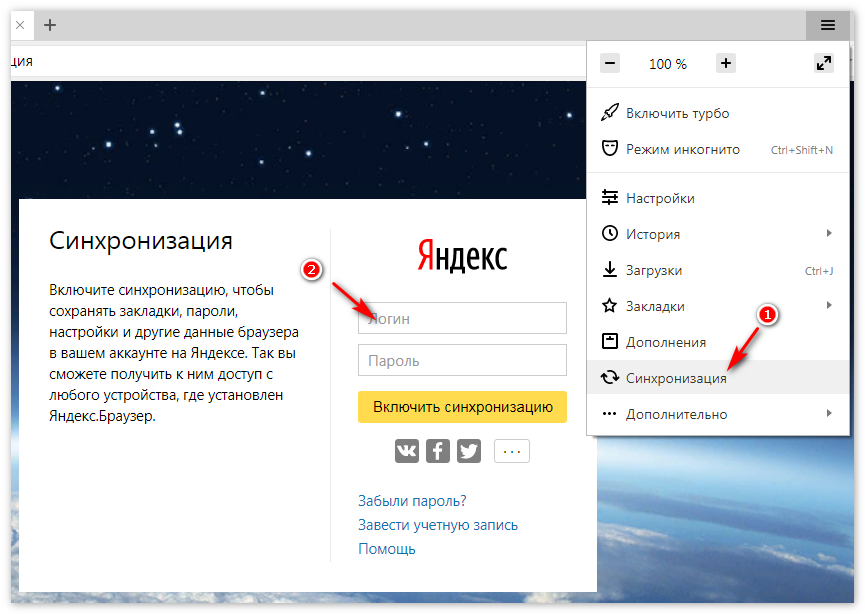Screen dimensions: 865x614
Task: Click the Facebook login icon
Action: click(x=437, y=451)
